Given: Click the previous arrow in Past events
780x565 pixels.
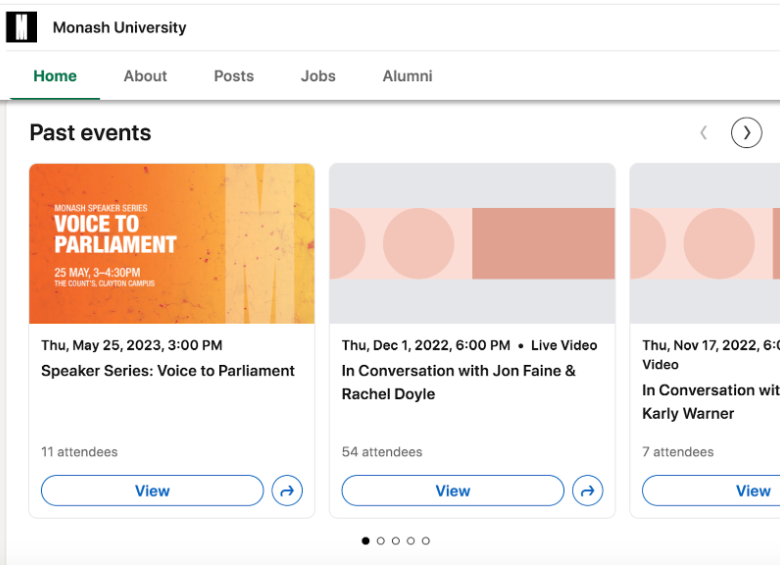Looking at the screenshot, I should [703, 133].
